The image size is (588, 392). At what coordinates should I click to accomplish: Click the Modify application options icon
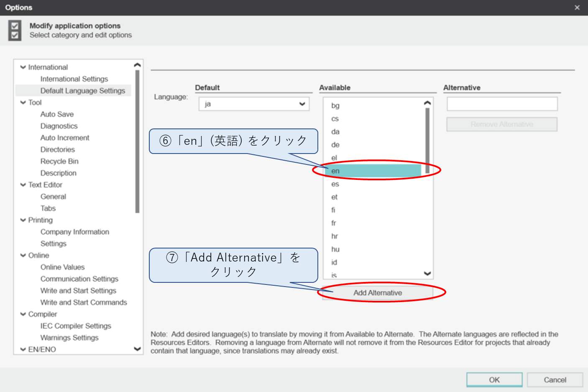tap(15, 30)
